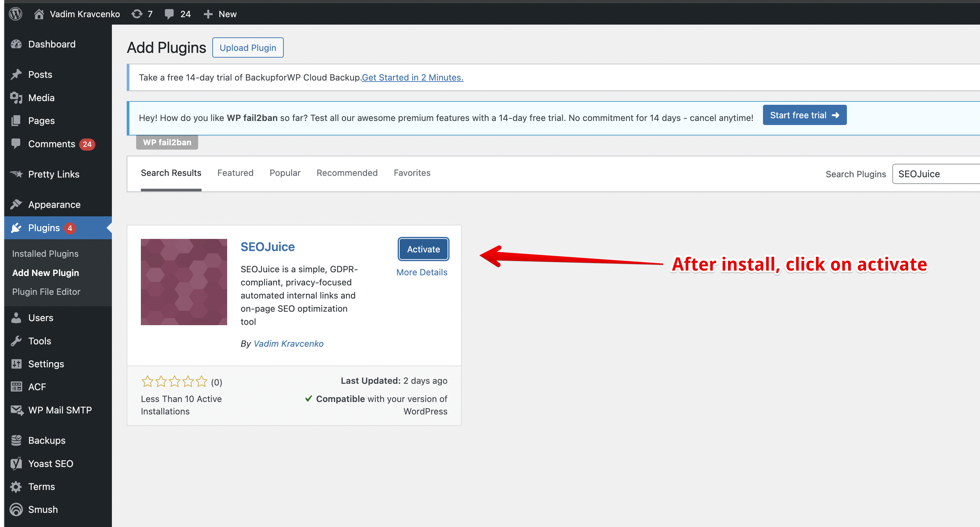Viewport: 980px width, 527px height.
Task: Select the Posts pin icon
Action: pos(17,74)
